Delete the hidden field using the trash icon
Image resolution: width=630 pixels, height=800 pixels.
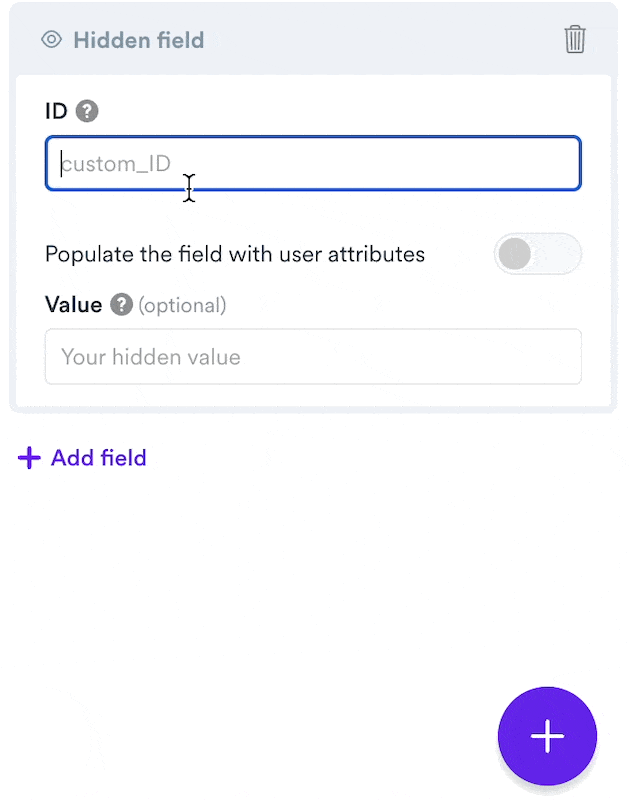574,39
